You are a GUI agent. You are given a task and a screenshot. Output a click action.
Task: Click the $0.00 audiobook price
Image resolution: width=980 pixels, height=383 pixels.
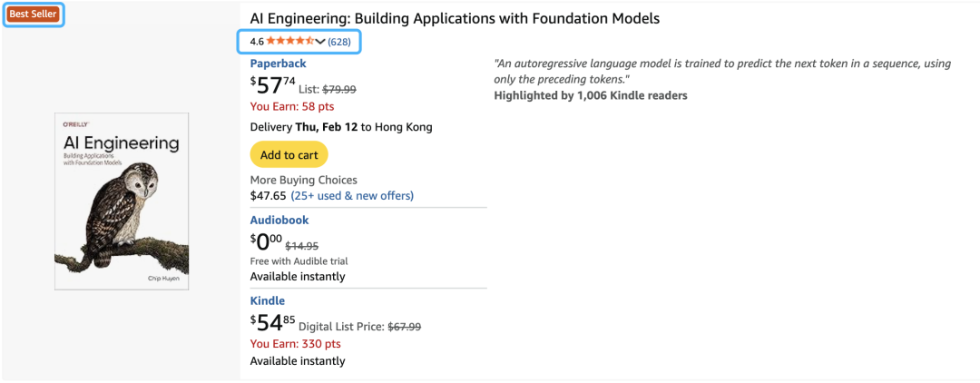(266, 242)
